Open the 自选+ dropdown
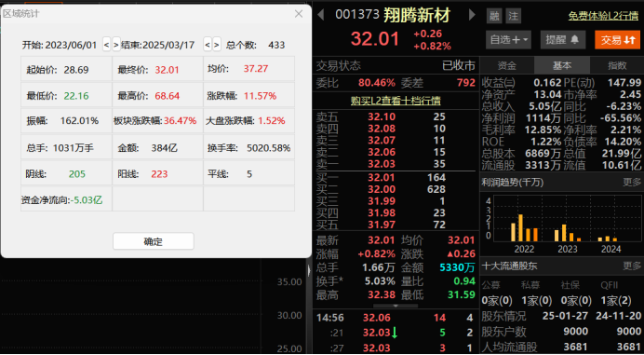 tap(508, 40)
